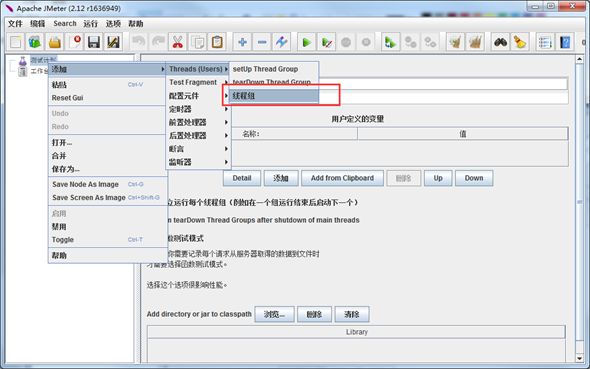Expand Test Fragment submenu
This screenshot has width=590, height=369.
[198, 82]
